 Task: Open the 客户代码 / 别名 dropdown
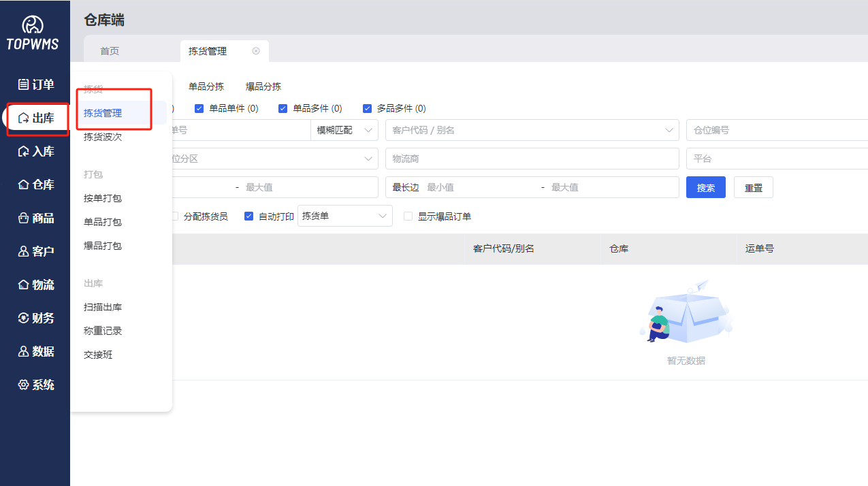(532, 130)
